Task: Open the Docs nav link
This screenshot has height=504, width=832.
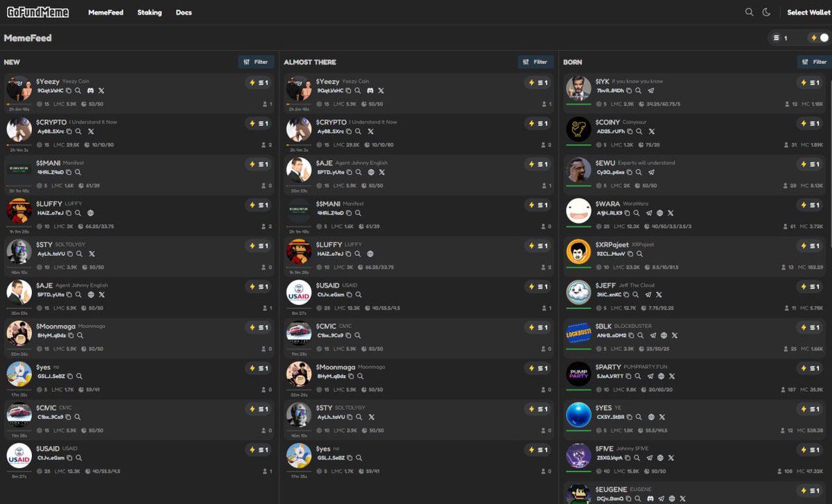Action: [184, 12]
